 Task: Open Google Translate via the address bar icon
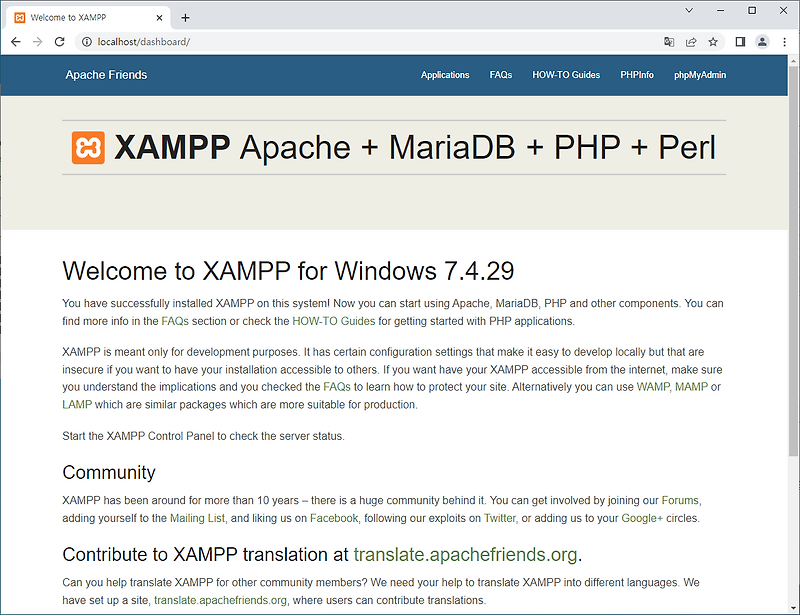tap(669, 43)
